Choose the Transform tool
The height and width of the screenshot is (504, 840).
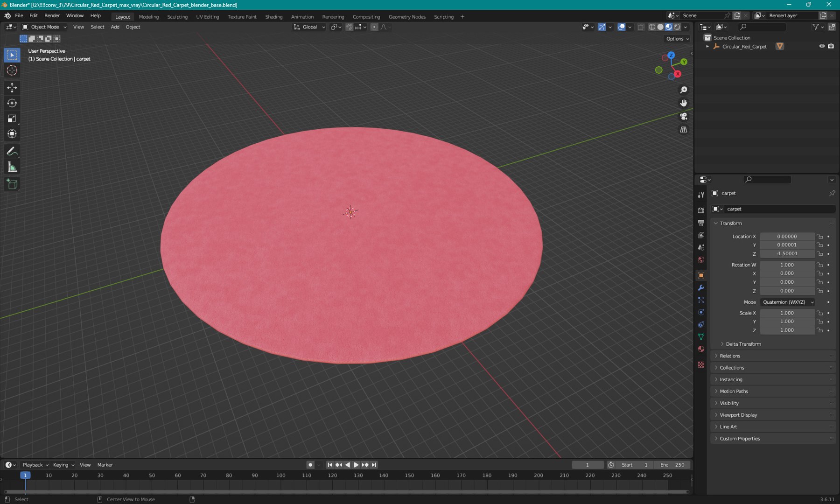12,134
